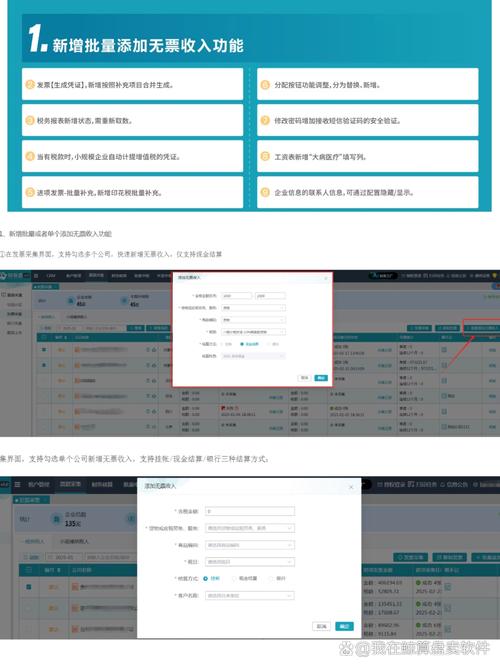The image size is (500, 667).
Task: Click the 小规模纳税人 sub-tab in lower screenshot
Action: click(74, 541)
